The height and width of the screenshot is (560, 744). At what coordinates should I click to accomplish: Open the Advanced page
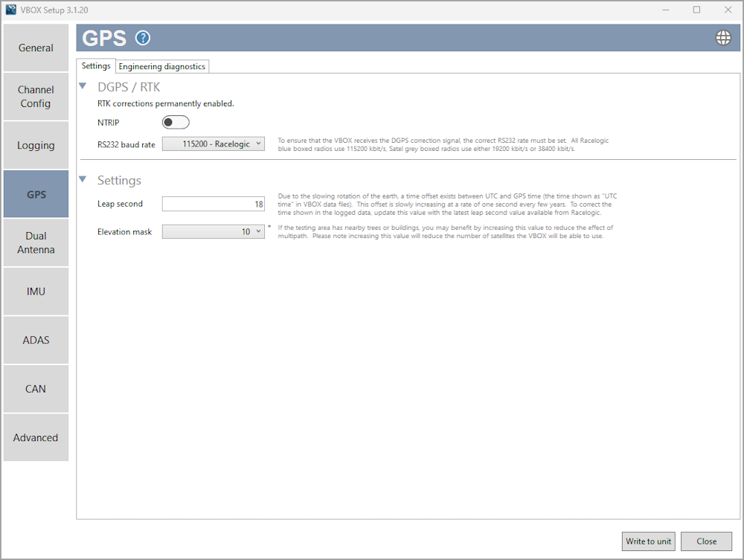(36, 437)
